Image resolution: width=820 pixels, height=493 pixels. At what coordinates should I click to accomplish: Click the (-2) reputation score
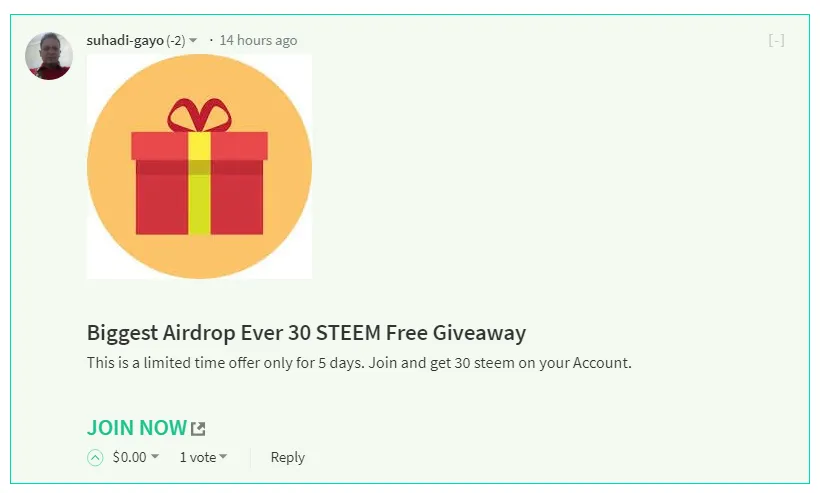coord(176,40)
